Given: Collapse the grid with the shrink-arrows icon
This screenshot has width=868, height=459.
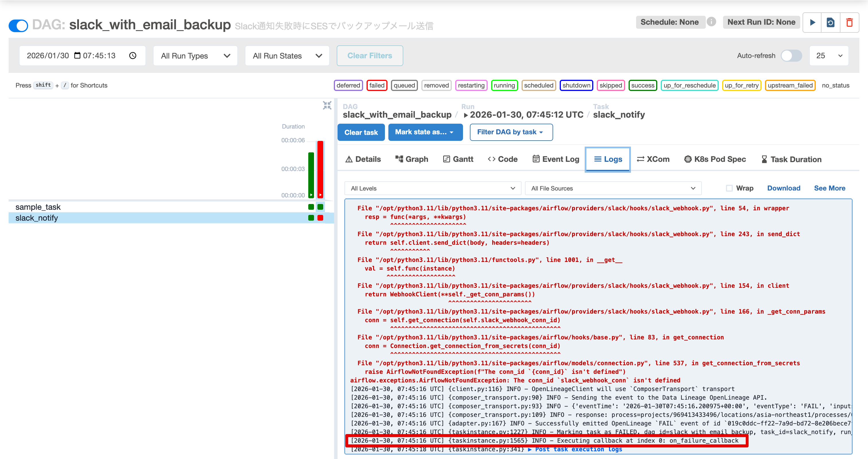Looking at the screenshot, I should (327, 105).
